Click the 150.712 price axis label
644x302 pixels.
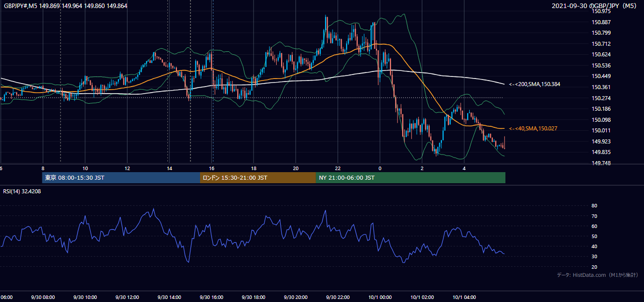[602, 44]
